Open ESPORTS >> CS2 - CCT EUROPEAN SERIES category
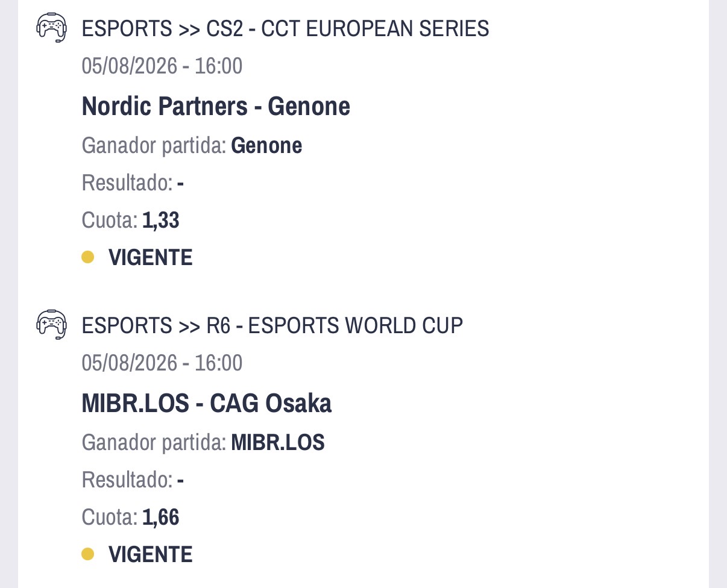 285,28
